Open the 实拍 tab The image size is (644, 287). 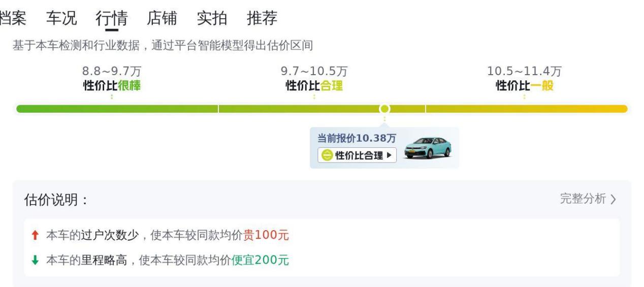[x=212, y=18]
